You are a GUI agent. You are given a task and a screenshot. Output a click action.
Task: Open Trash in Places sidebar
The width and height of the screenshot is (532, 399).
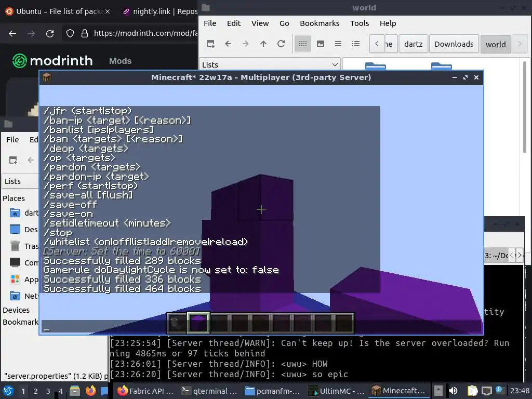24,246
